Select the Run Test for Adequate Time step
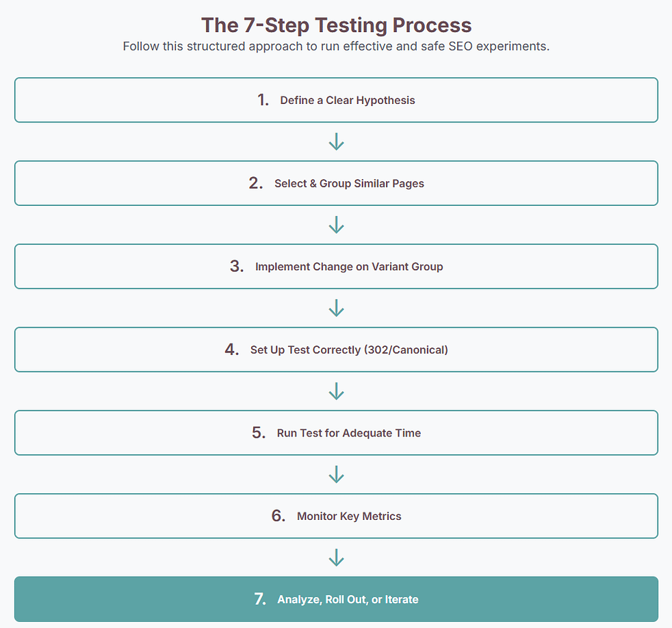 tap(336, 432)
